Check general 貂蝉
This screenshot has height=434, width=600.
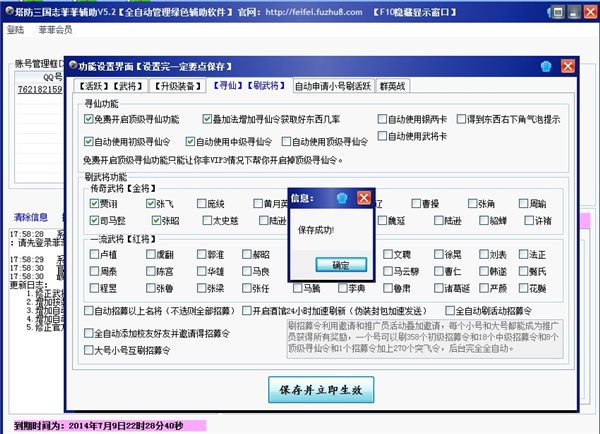[484, 220]
